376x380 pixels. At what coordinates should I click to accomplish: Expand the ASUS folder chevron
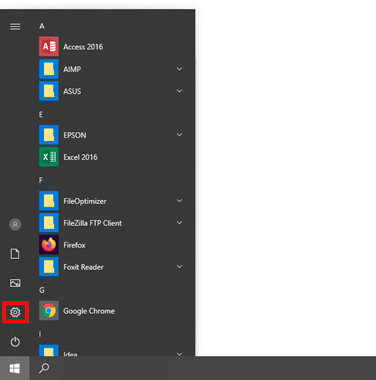[179, 91]
